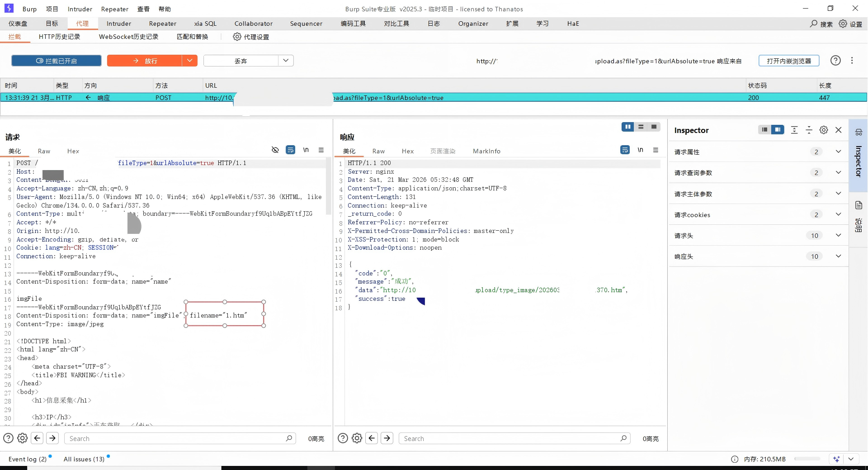868x470 pixels.
Task: Select the response 页面渲染 tab
Action: (x=443, y=151)
